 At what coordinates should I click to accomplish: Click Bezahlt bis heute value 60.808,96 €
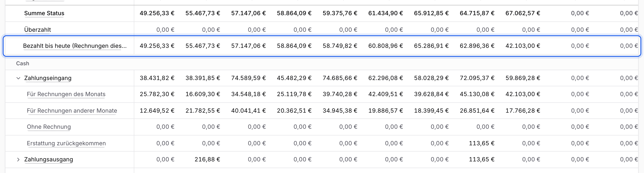(386, 46)
